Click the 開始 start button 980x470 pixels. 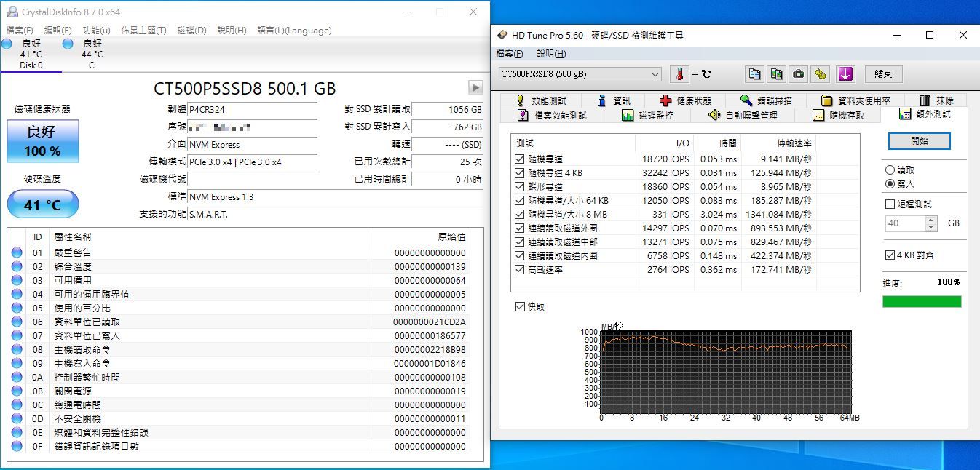920,141
